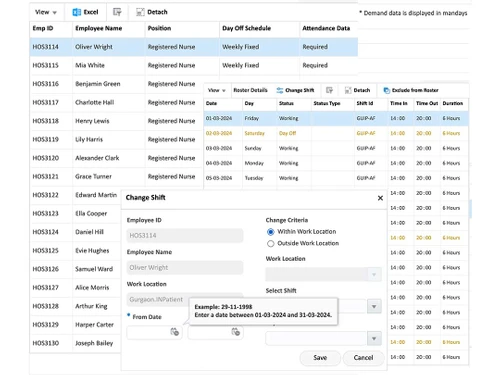Viewport: 500px width, 375px height.
Task: Select employee Henry Lewis
Action: 92,121
